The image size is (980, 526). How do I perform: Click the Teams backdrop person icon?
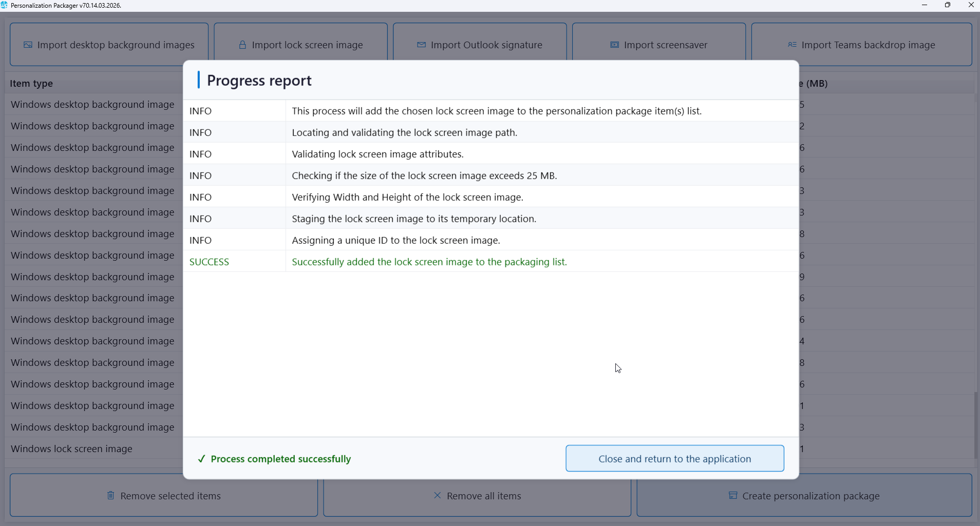tap(792, 45)
